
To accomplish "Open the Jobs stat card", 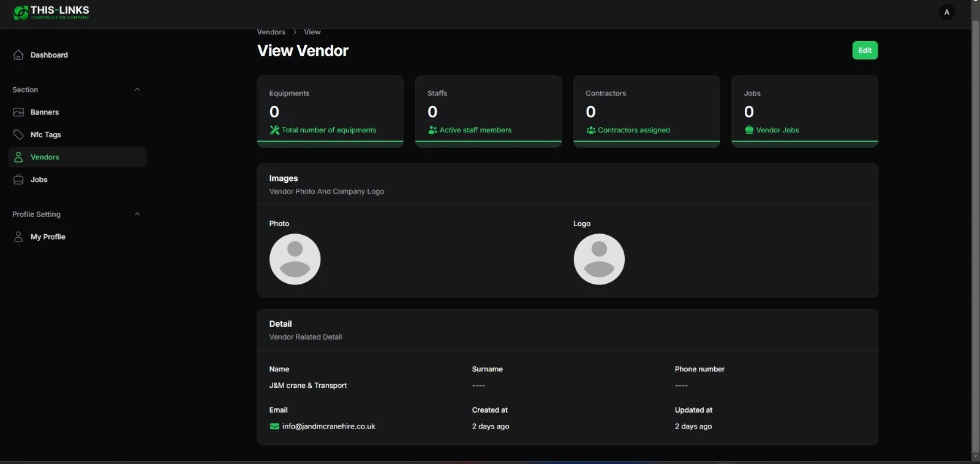I will (x=805, y=112).
